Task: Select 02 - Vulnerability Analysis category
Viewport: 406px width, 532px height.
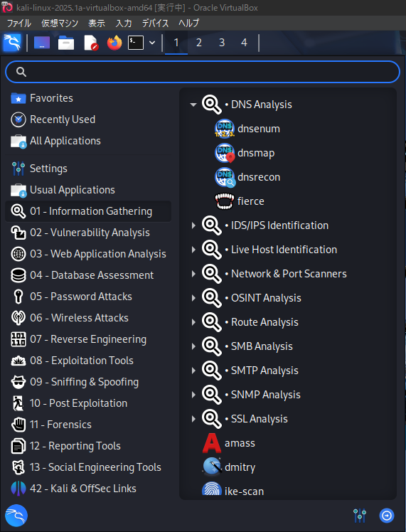Action: point(88,233)
